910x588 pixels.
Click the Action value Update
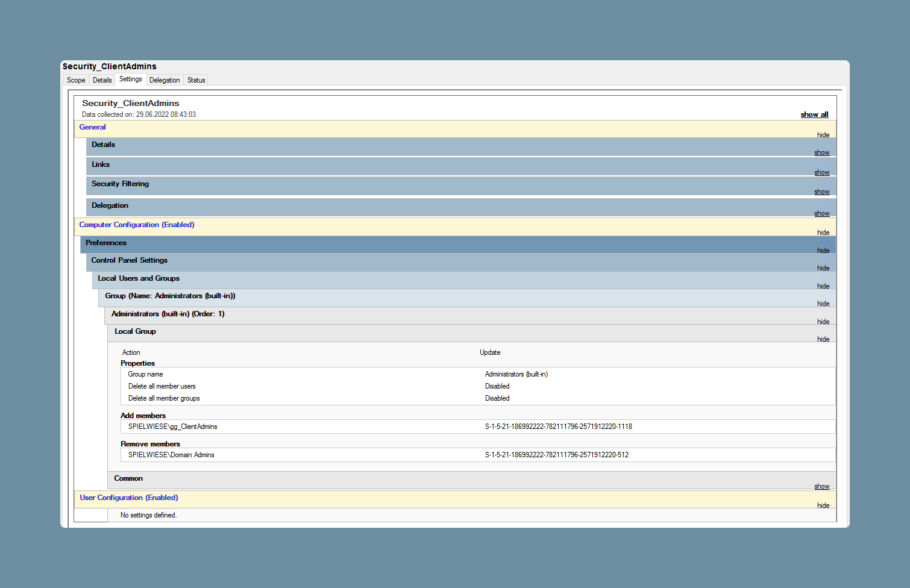pyautogui.click(x=490, y=352)
